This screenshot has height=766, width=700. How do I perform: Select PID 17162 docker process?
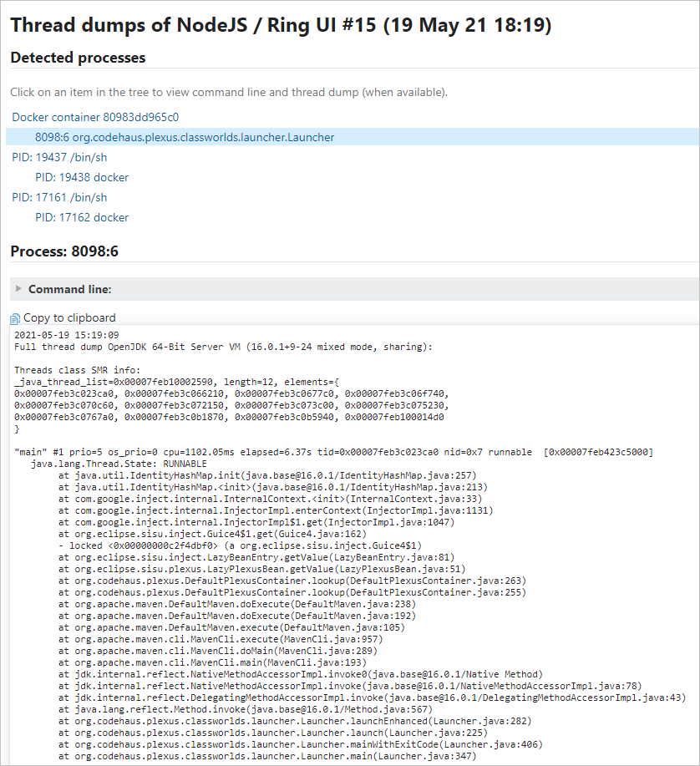coord(80,217)
